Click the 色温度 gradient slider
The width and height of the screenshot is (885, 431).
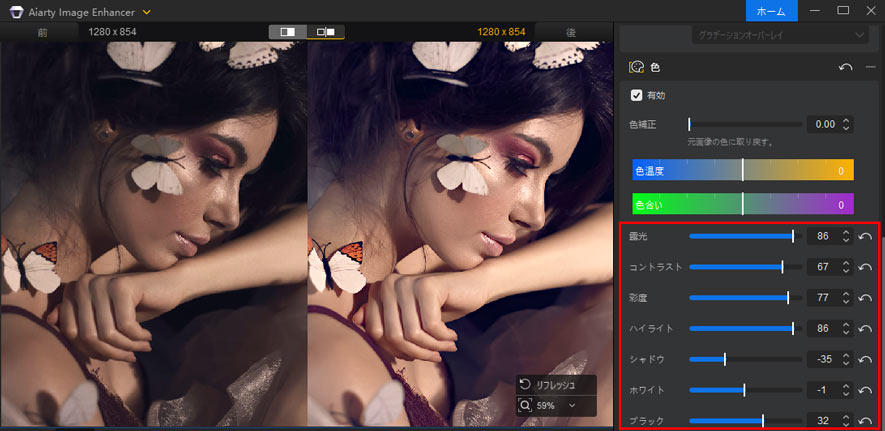point(743,170)
